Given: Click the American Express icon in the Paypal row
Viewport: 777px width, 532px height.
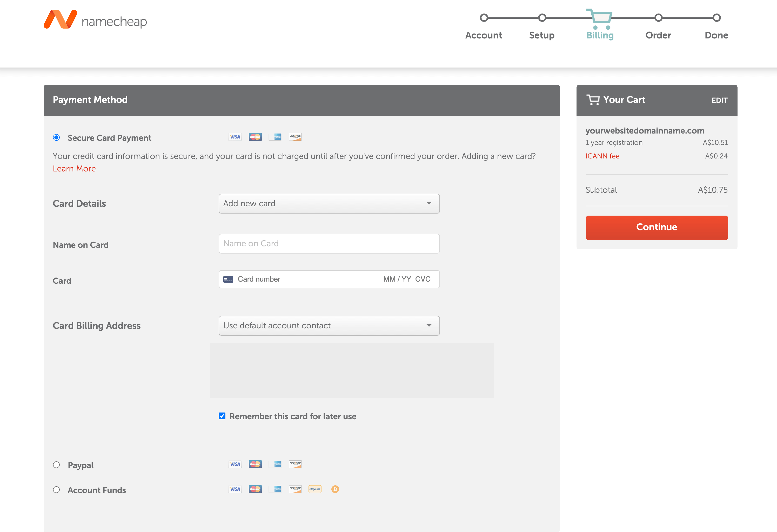Looking at the screenshot, I should point(275,464).
